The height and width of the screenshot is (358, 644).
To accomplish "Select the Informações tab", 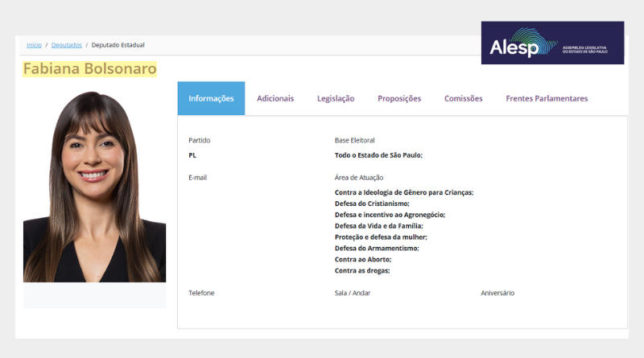I will (x=211, y=98).
